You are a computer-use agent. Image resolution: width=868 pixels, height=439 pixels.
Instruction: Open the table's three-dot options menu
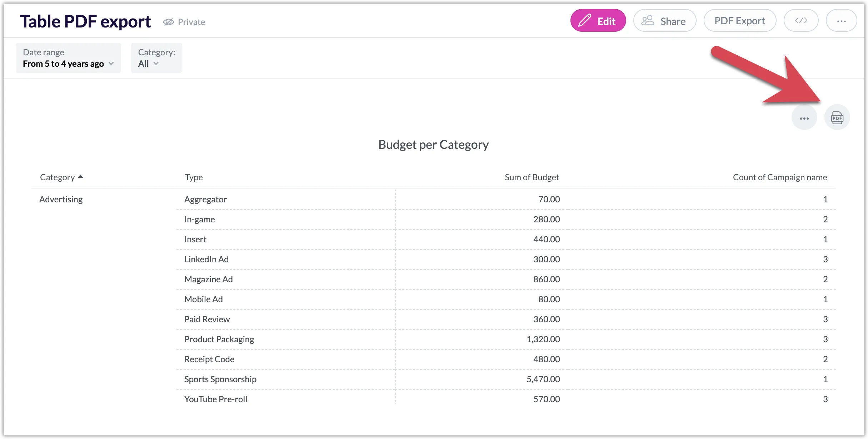[804, 118]
